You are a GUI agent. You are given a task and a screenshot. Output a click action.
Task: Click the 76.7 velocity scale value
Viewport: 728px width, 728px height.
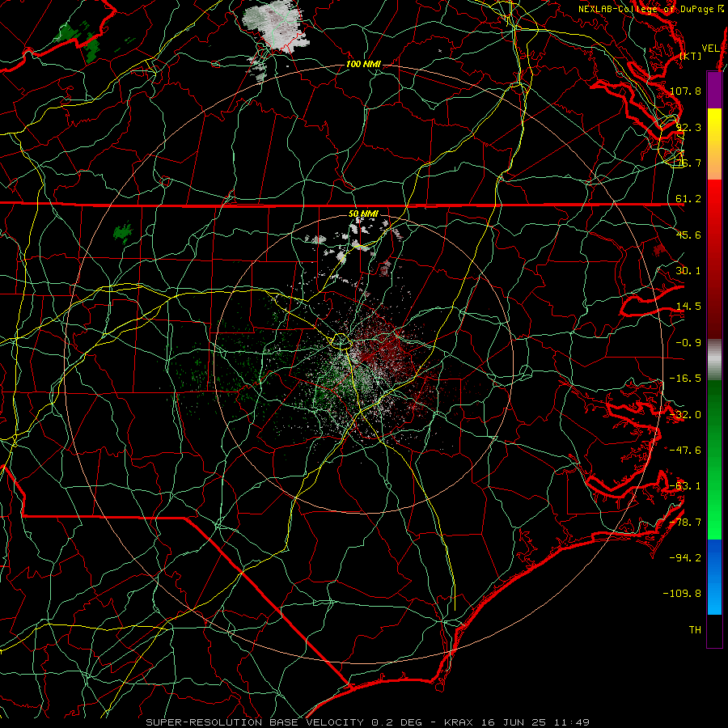coord(688,163)
